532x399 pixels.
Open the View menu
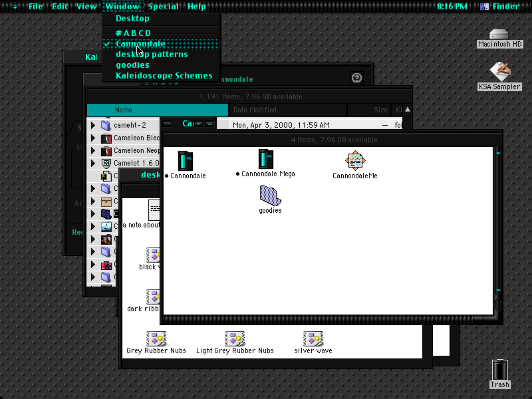click(86, 7)
